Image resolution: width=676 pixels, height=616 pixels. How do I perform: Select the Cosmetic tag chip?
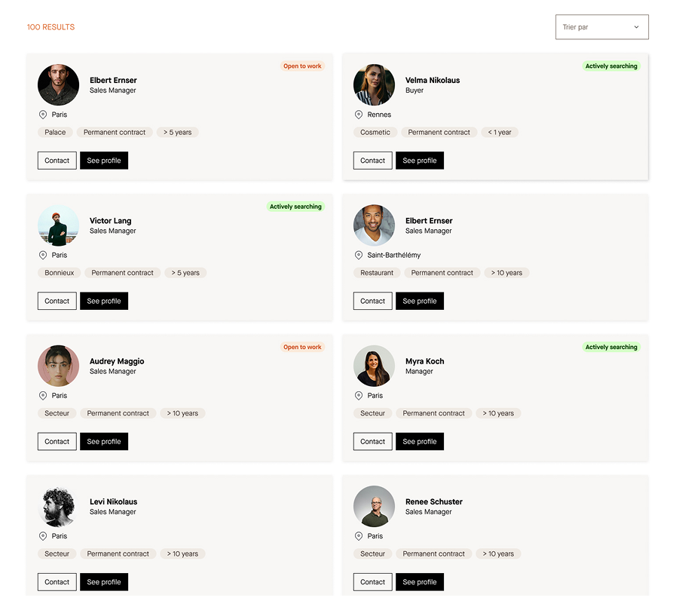coord(375,133)
